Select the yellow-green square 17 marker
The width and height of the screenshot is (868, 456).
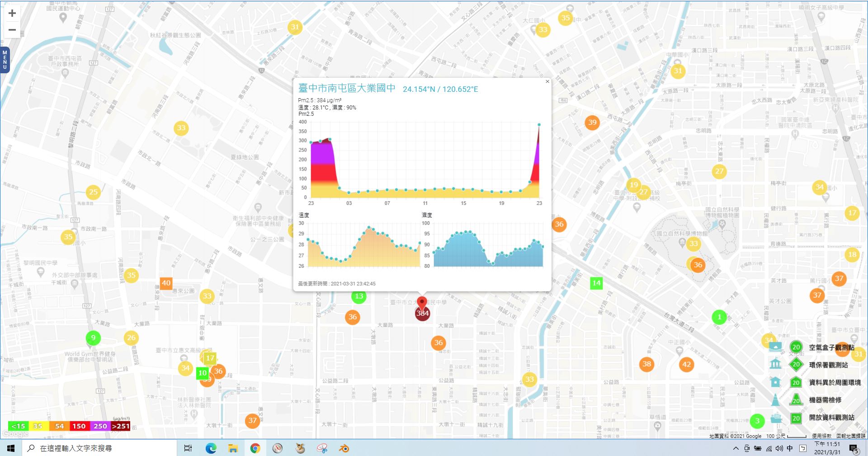[210, 358]
